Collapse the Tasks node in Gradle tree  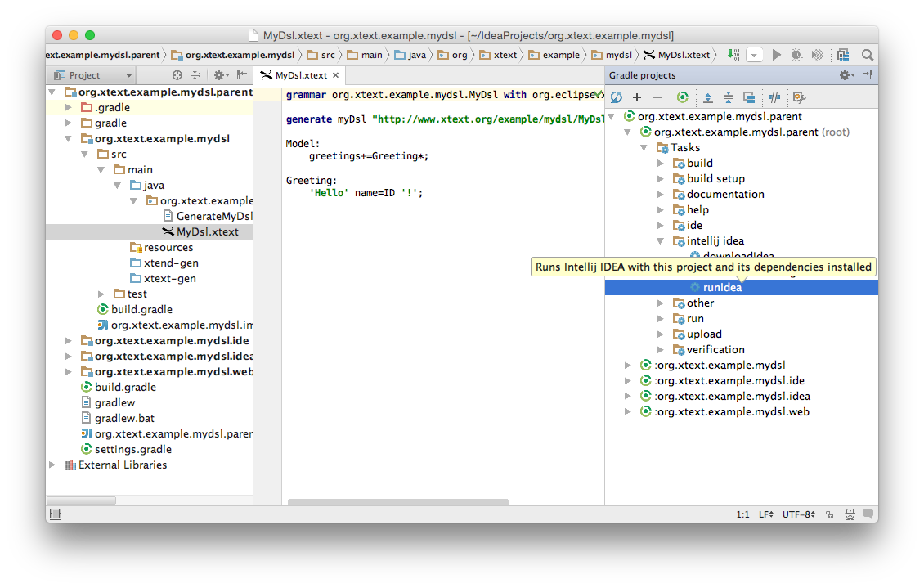pyautogui.click(x=644, y=148)
